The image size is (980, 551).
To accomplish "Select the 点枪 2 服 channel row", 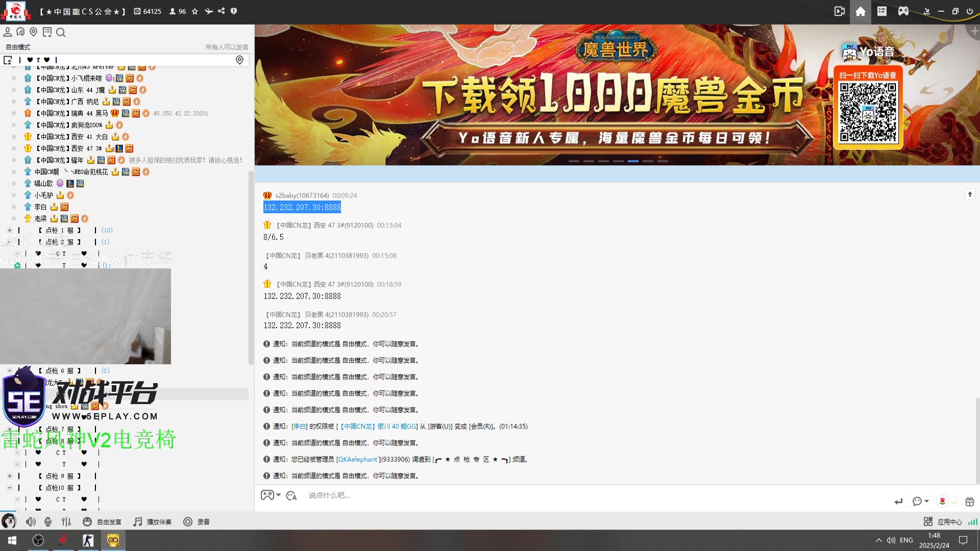I will tap(125, 242).
